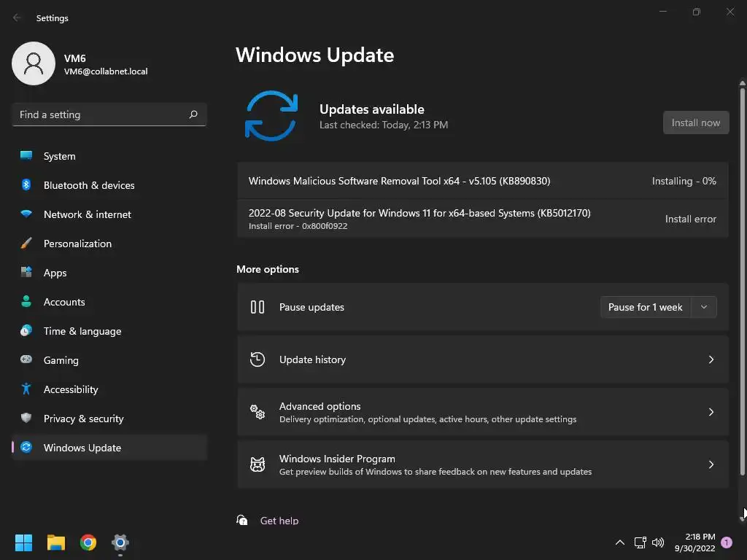Go to Time & language settings
747x560 pixels.
tap(82, 331)
